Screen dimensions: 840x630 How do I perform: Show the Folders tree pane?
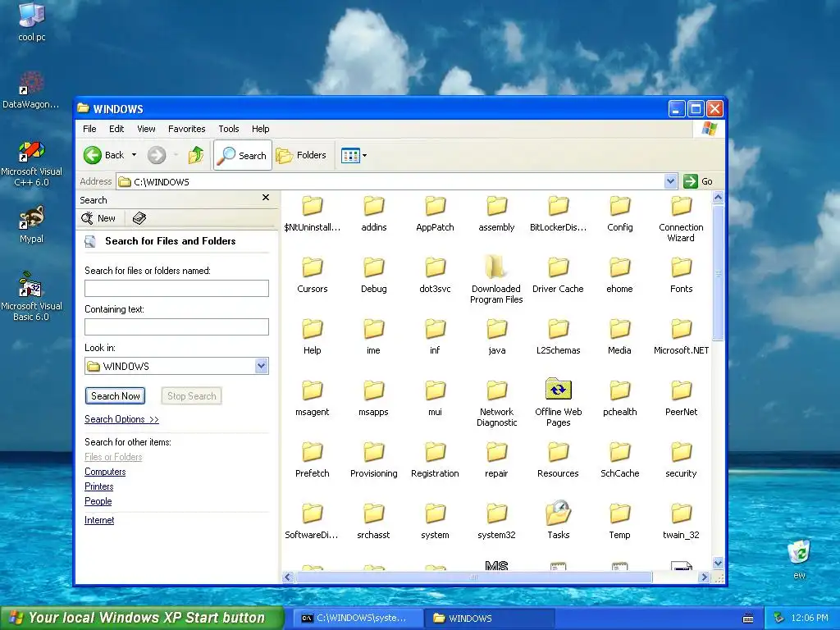[301, 155]
